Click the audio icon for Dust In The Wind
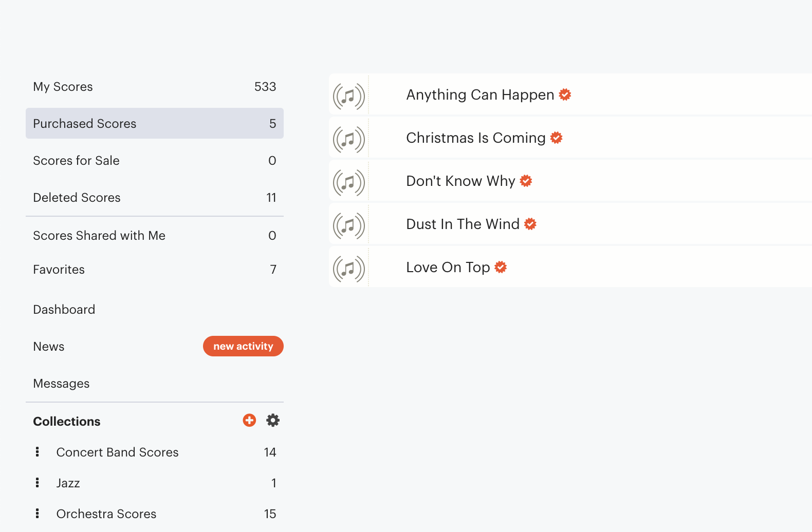This screenshot has width=812, height=532. 349,225
